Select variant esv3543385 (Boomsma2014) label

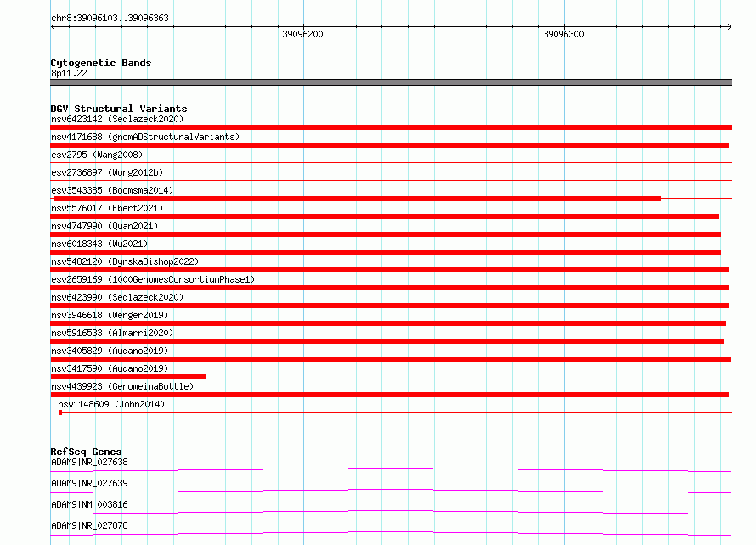pyautogui.click(x=112, y=190)
